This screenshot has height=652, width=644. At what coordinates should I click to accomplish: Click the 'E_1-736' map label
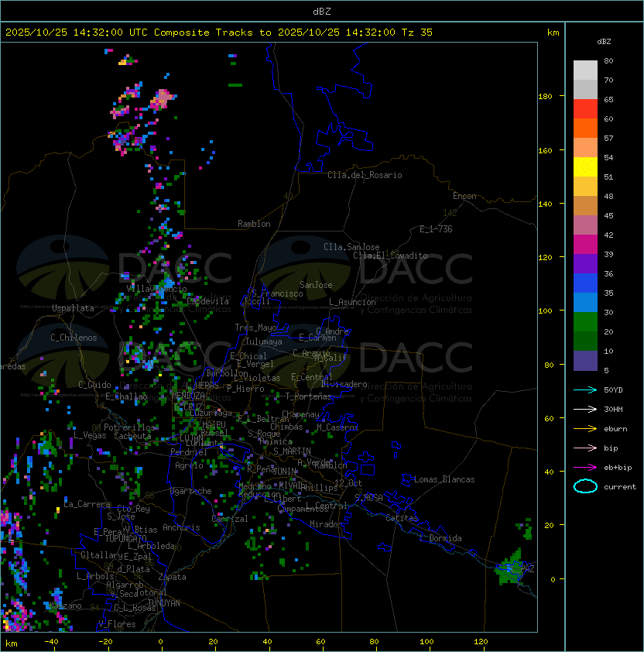point(436,229)
